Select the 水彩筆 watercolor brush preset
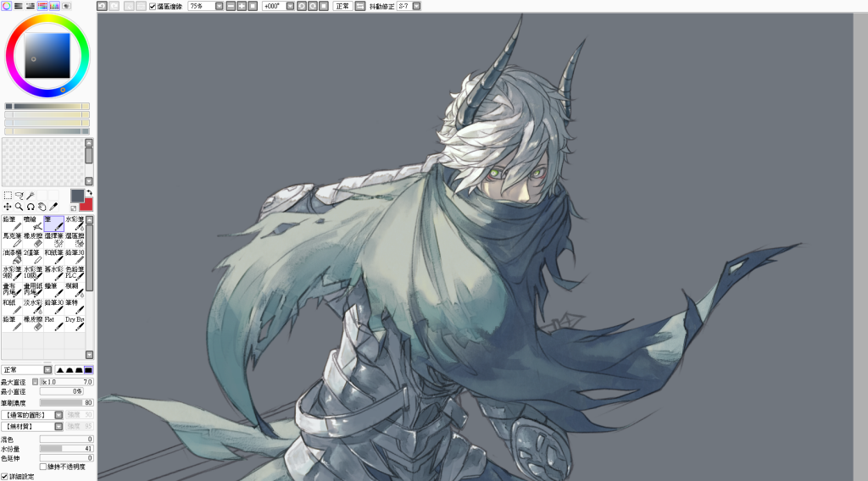Screen dimensions: 868x481 point(75,224)
